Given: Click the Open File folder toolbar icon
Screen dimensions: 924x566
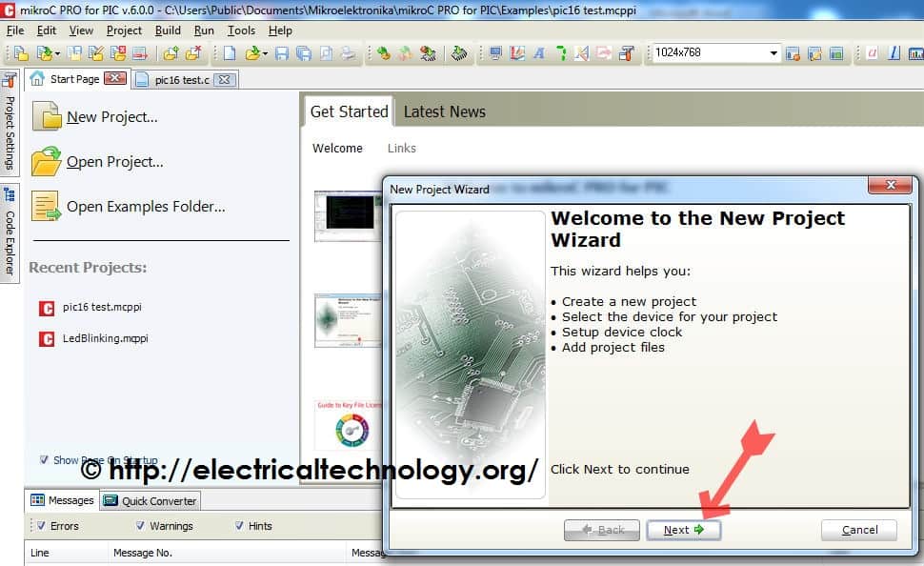Looking at the screenshot, I should (x=252, y=53).
